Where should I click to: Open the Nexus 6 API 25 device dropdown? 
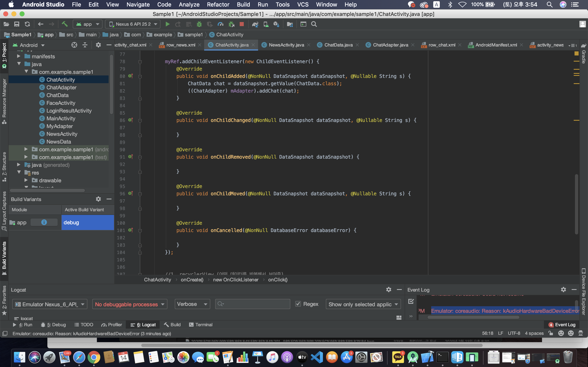133,24
